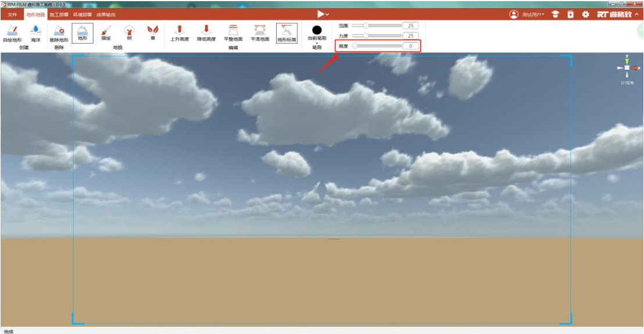
Task: Expand the 当前笔刷 brush dropdown arrow
Action: pyautogui.click(x=317, y=43)
